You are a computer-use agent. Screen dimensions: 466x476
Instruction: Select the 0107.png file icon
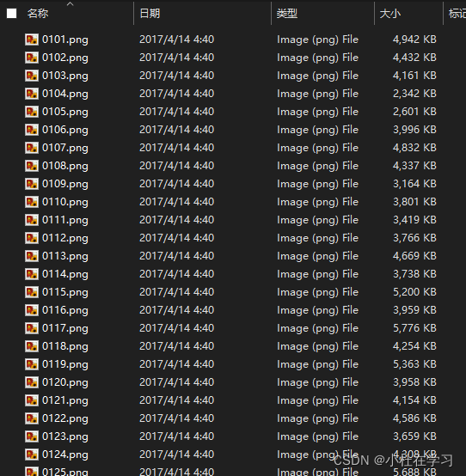coord(32,148)
